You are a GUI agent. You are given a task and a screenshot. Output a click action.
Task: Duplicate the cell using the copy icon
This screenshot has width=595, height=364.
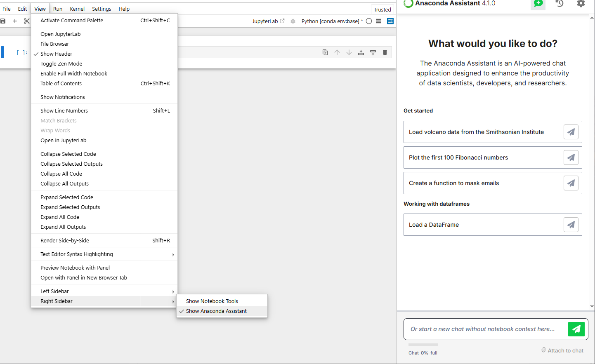tap(325, 52)
